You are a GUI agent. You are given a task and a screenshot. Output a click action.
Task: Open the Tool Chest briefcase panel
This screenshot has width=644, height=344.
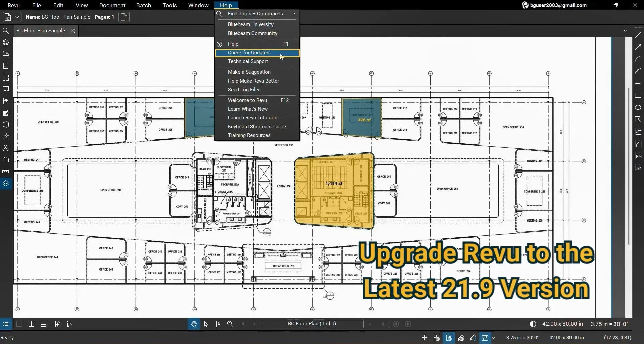click(6, 160)
